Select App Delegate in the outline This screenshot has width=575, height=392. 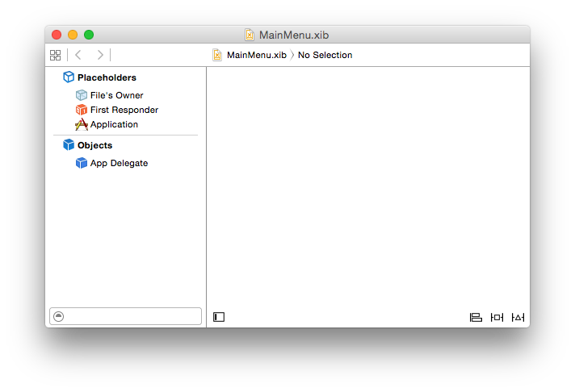pyautogui.click(x=120, y=163)
